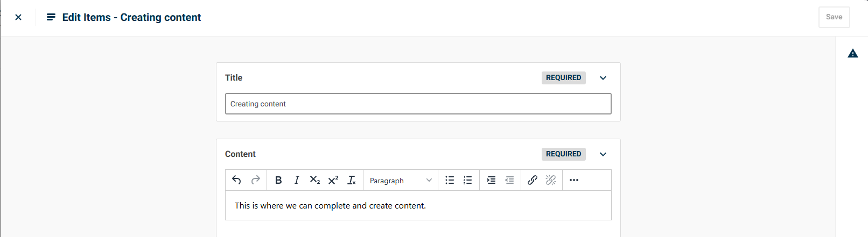Increase indent of the paragraph

(x=491, y=180)
